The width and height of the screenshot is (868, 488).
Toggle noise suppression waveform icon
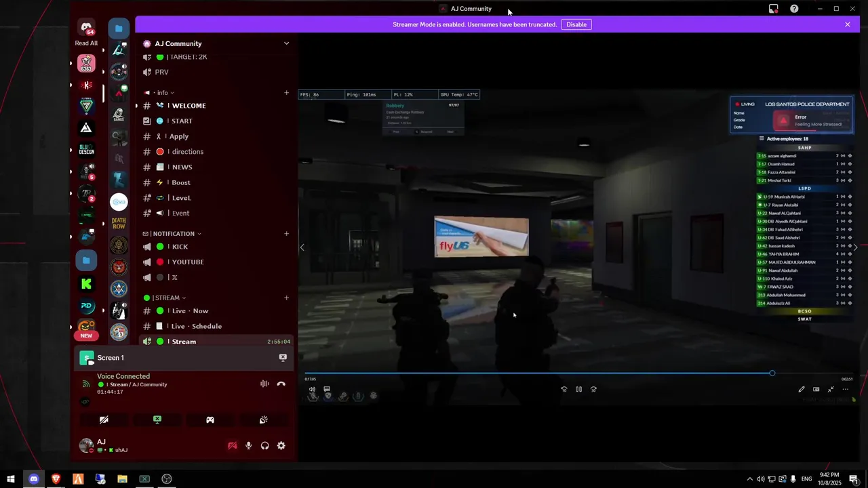(264, 384)
